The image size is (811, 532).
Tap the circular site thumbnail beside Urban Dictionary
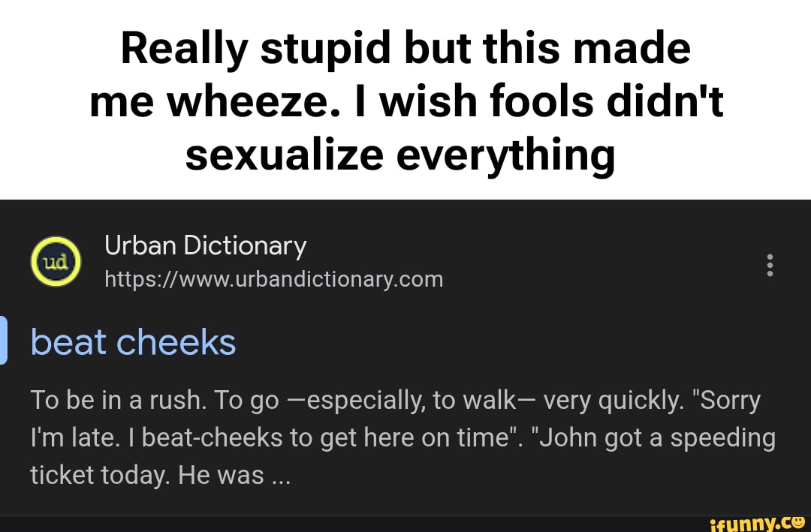coord(56,261)
